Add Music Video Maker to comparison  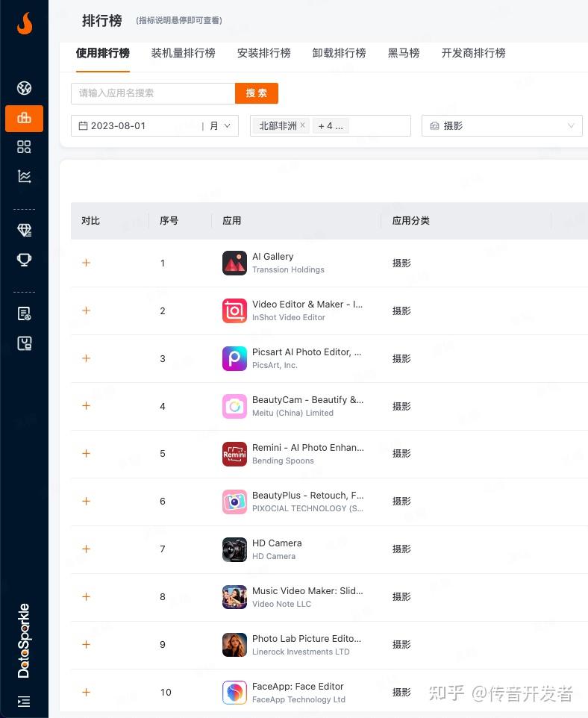[86, 596]
